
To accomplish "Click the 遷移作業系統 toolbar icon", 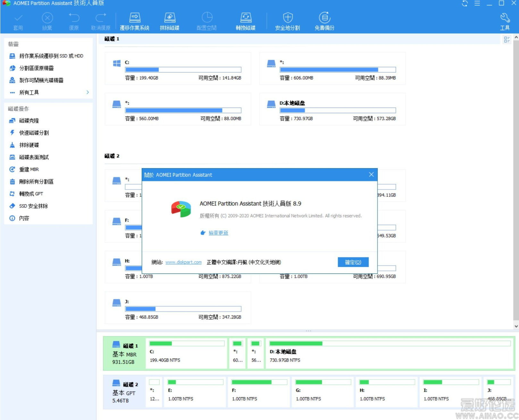I will (135, 17).
